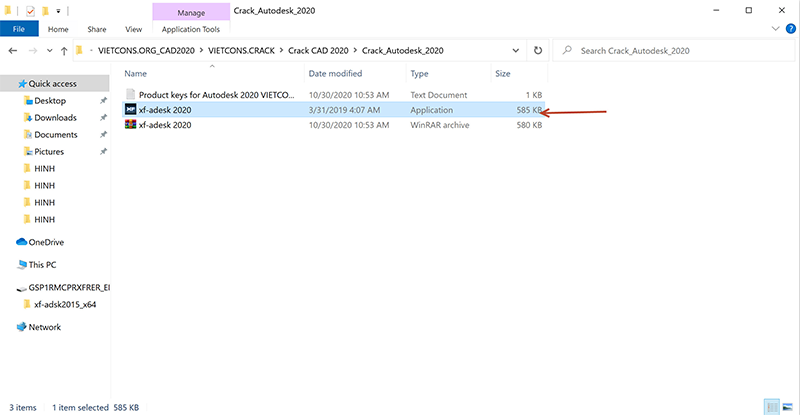Collapse the ribbon with the chevron
Screen dimensions: 800x415
tap(776, 29)
